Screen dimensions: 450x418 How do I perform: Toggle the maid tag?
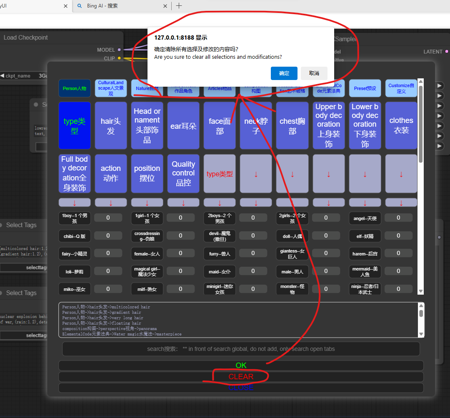(x=220, y=272)
